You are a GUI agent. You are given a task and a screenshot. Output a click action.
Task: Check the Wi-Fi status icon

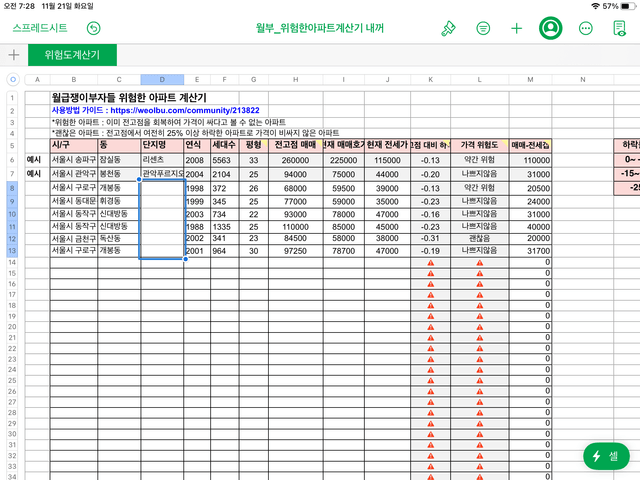click(x=596, y=6)
